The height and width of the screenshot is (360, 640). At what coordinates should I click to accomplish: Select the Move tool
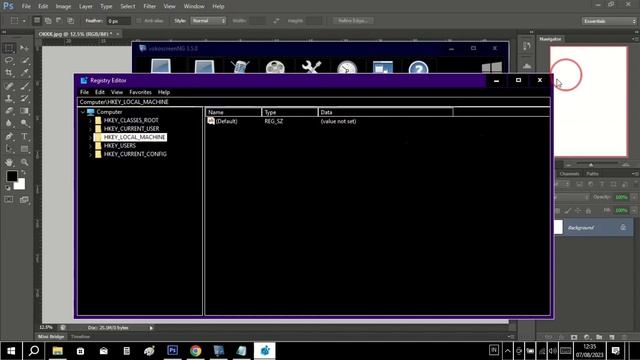pyautogui.click(x=24, y=48)
